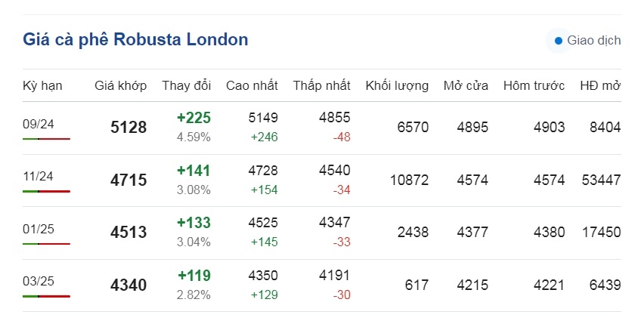Click the Giá khớp column header
This screenshot has height=327, width=644.
point(120,85)
